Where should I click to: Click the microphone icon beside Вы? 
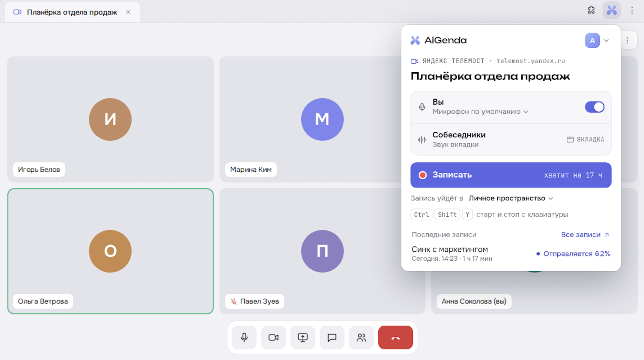[422, 107]
